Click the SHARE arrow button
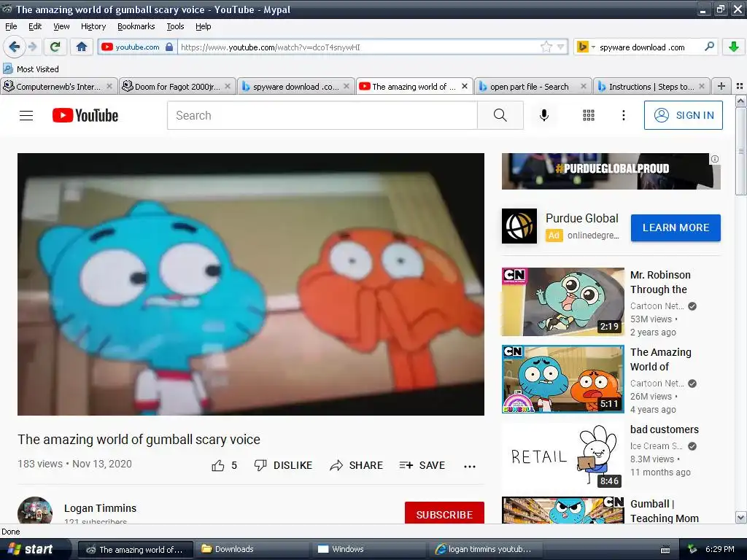Screen dimensions: 747x560 (x=356, y=465)
